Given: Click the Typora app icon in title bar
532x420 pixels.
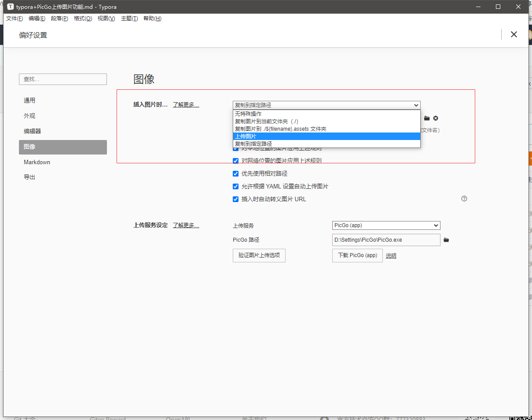Looking at the screenshot, I should [x=10, y=7].
